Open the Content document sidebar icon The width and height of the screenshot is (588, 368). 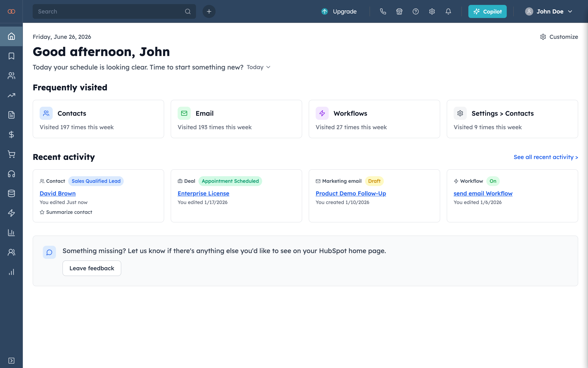[x=11, y=115]
